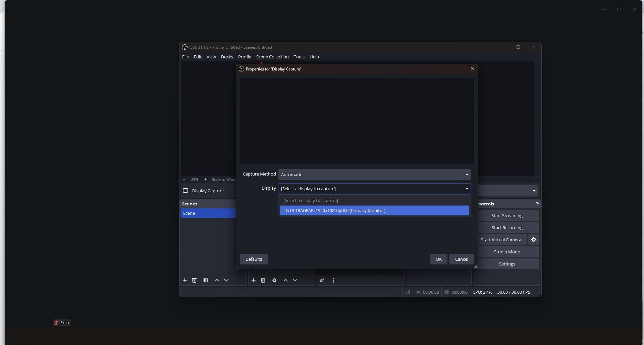Remove selected scene with trash icon
The image size is (644, 345).
click(194, 280)
